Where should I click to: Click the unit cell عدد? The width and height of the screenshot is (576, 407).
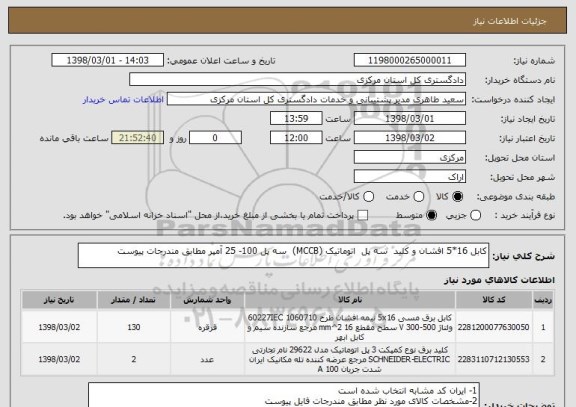[207, 360]
